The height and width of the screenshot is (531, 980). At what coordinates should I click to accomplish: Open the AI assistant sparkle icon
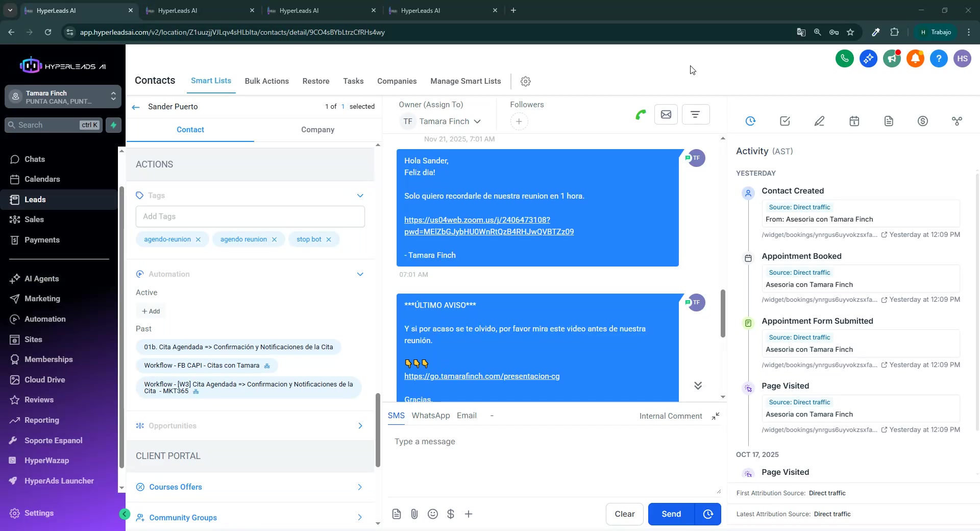pyautogui.click(x=868, y=59)
